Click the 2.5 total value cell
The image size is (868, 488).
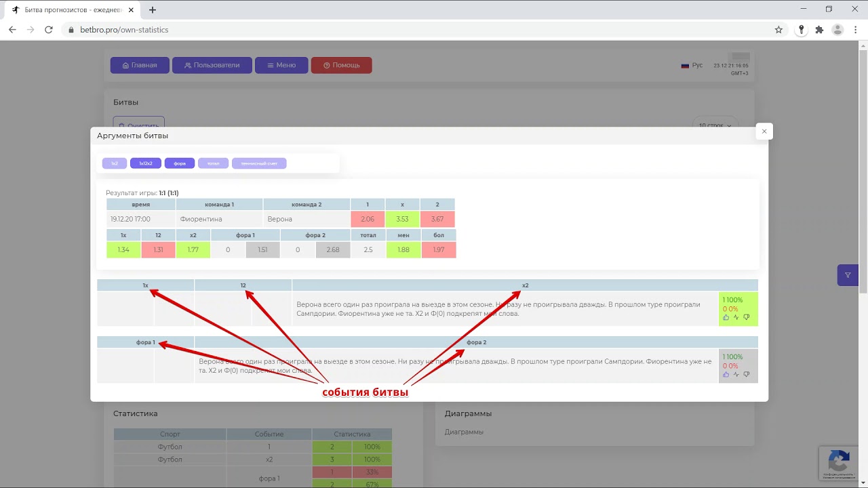click(x=368, y=249)
